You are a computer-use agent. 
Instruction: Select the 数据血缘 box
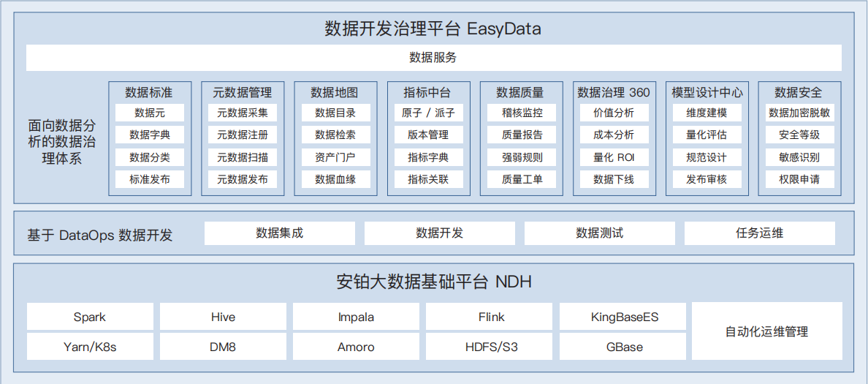click(x=335, y=179)
